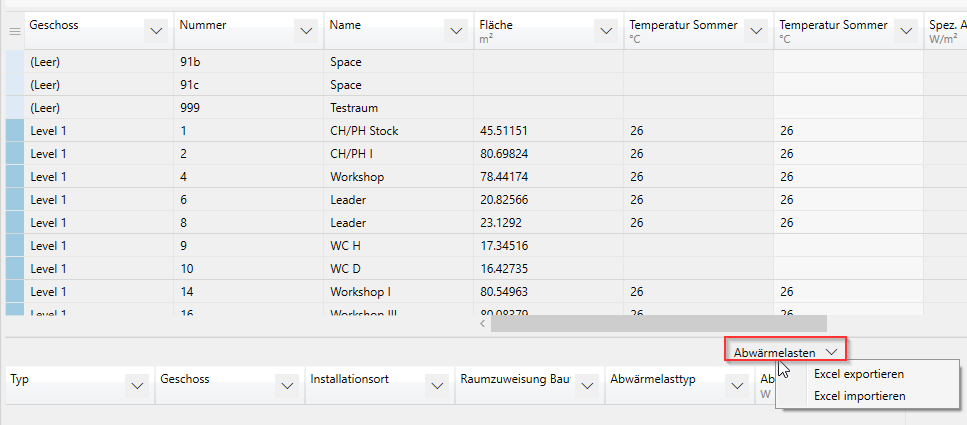Click the name cell 'WC H'
Image resolution: width=967 pixels, height=425 pixels.
398,246
